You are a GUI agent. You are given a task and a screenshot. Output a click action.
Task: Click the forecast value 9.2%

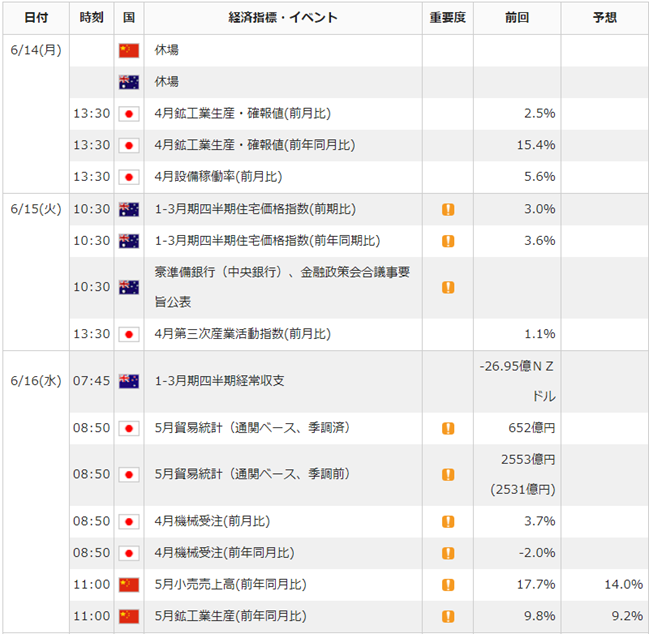pyautogui.click(x=627, y=617)
